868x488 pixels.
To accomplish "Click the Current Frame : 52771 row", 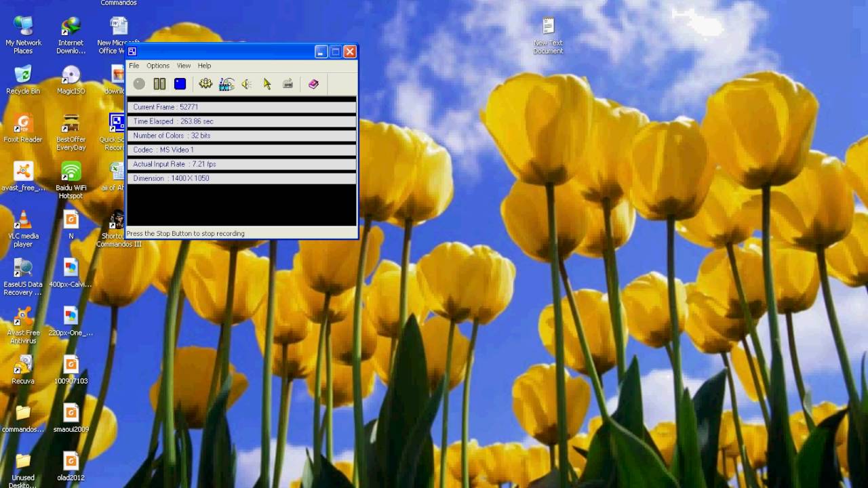I will pyautogui.click(x=241, y=107).
